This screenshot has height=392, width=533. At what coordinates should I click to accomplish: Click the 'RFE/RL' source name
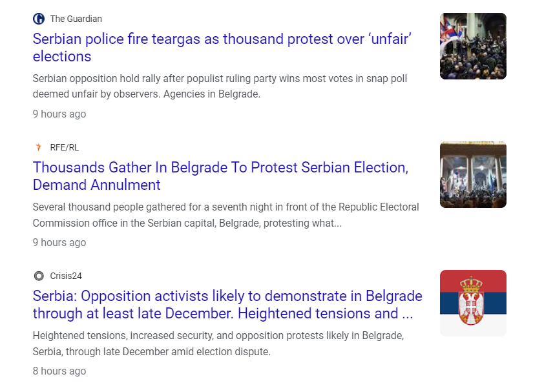pyautogui.click(x=65, y=147)
